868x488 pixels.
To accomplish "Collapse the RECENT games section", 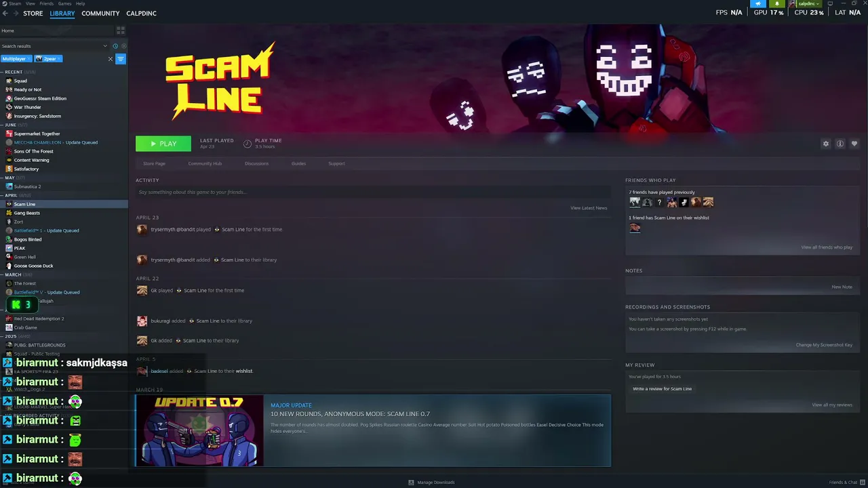I will point(2,72).
